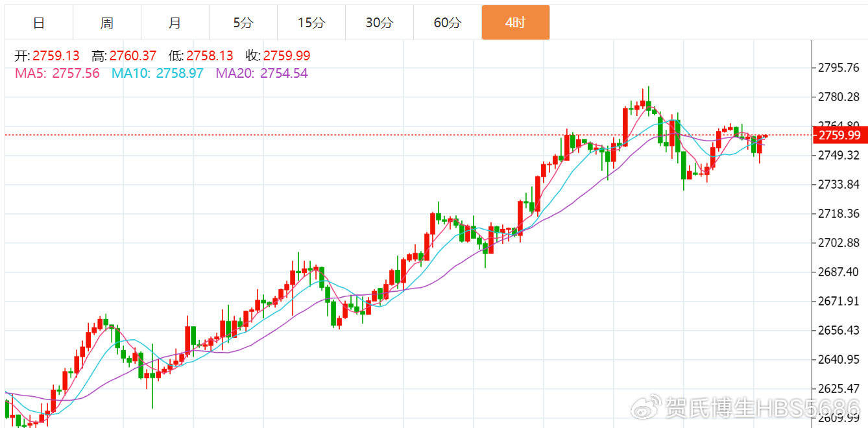Click the 低 low price value 2758.13
Screen dimensions: 868x428
click(209, 56)
